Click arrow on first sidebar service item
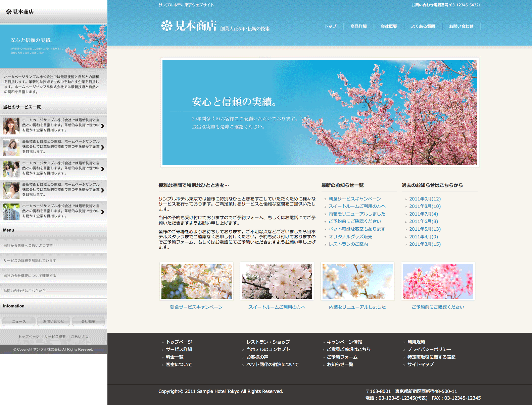This screenshot has height=405, width=532. 102,126
